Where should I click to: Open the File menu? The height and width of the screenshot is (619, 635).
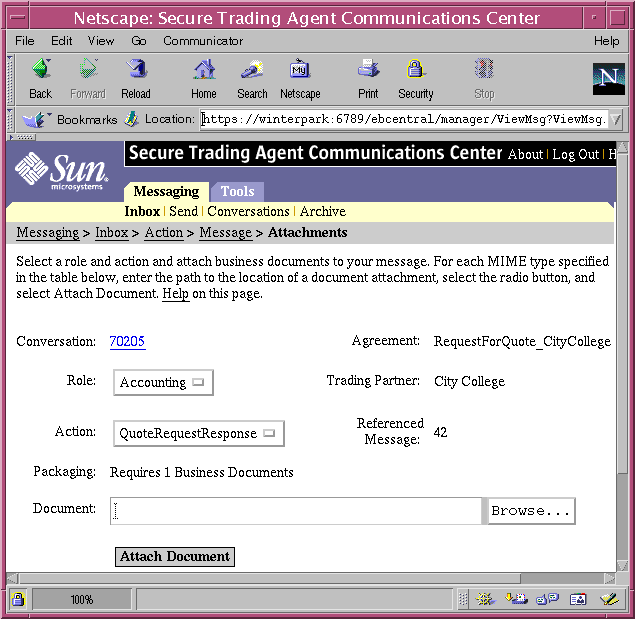tap(25, 41)
